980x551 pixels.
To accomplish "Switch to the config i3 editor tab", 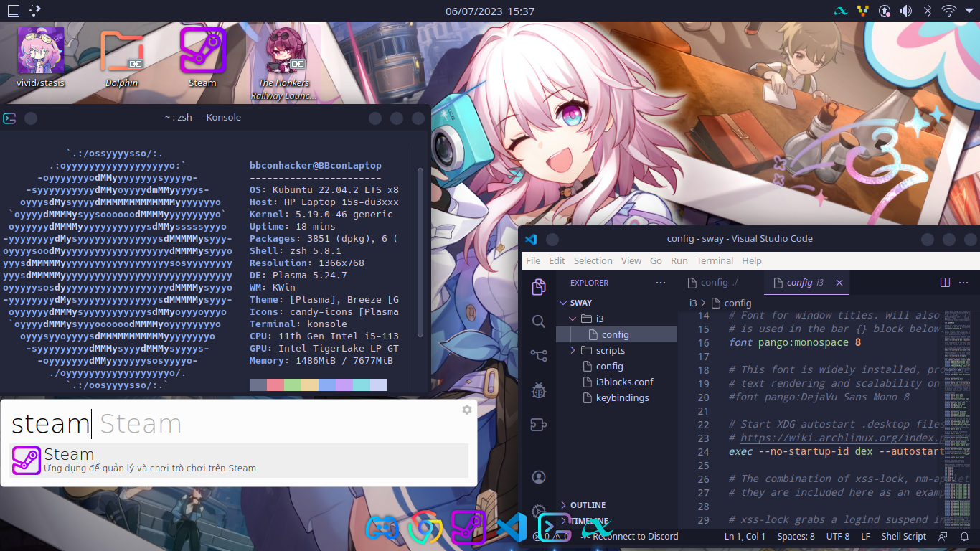I will click(x=806, y=283).
